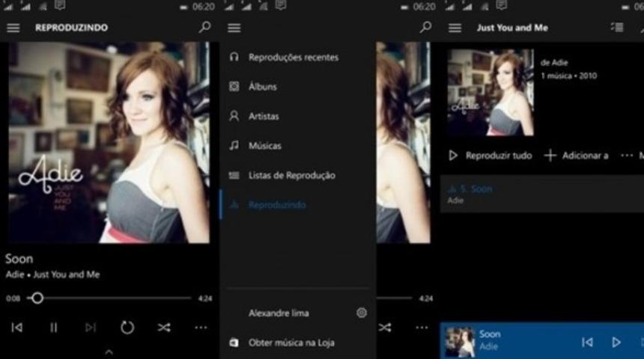Toggle shuffle on Reproduzindo screen

pyautogui.click(x=164, y=328)
